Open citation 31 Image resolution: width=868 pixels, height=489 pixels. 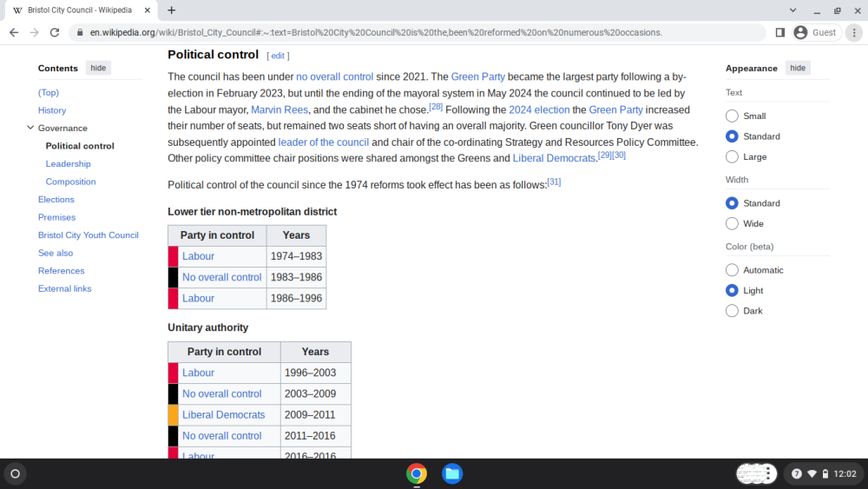click(554, 182)
